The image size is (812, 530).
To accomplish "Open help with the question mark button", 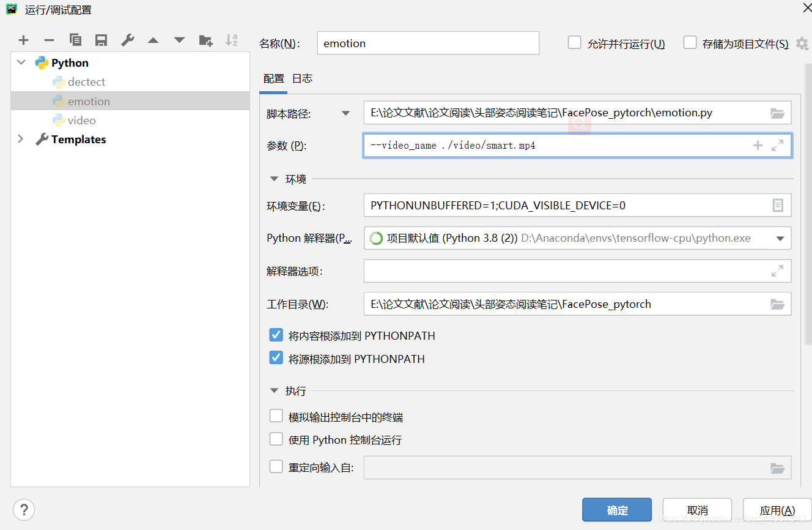I will pos(24,509).
